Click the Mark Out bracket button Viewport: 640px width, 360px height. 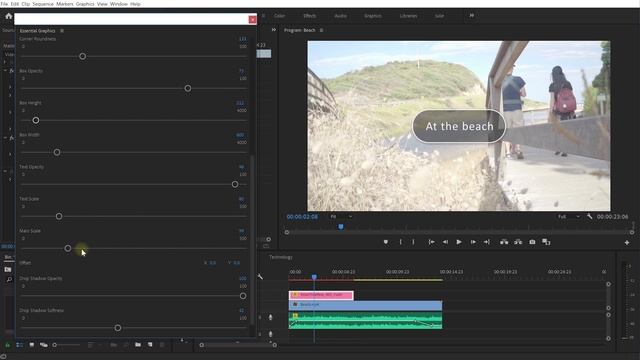click(413, 242)
